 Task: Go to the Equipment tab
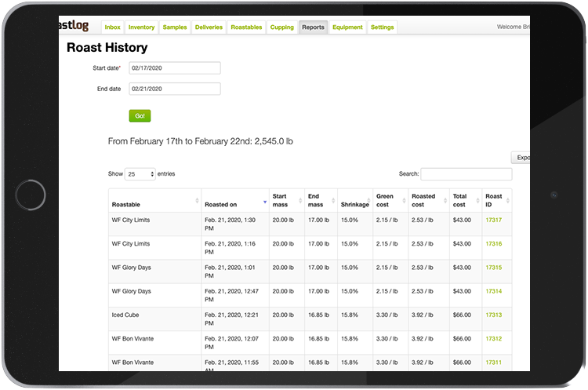pyautogui.click(x=347, y=27)
